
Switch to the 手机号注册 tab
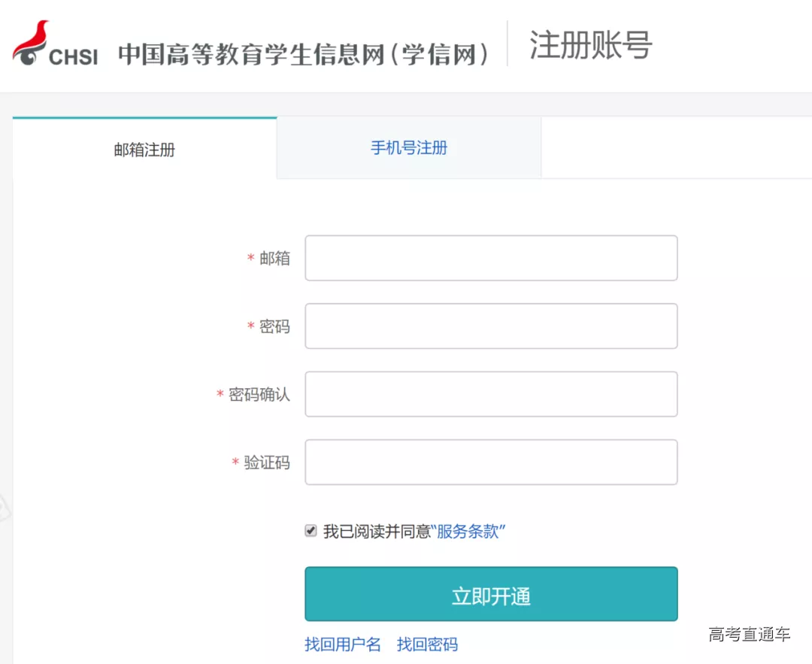coord(409,148)
